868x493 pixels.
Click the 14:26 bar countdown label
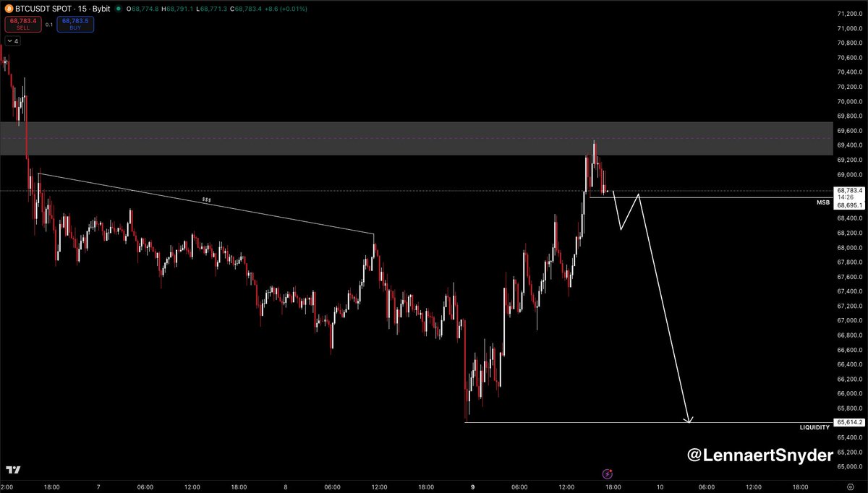coord(847,197)
